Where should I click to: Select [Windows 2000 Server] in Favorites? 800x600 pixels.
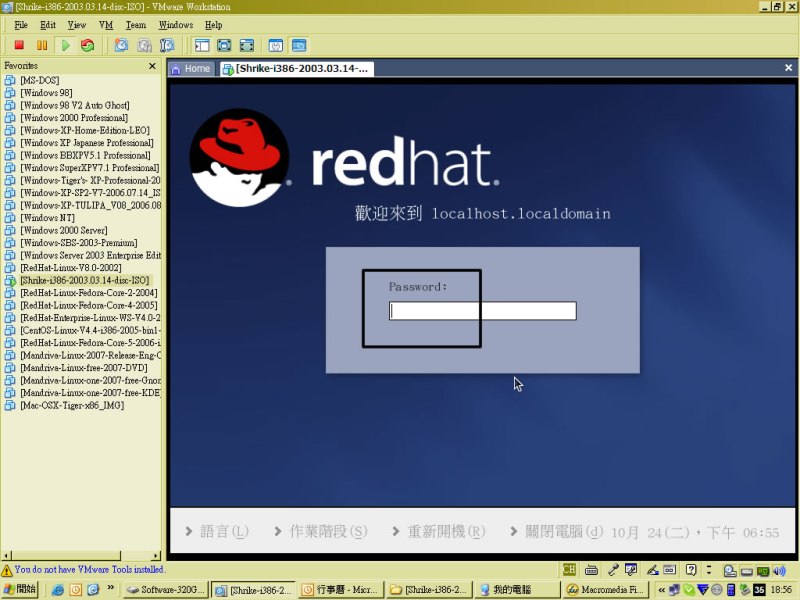[x=63, y=230]
